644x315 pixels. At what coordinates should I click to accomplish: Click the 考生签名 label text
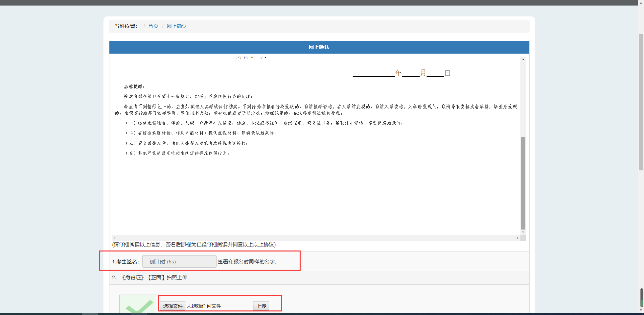(125, 262)
